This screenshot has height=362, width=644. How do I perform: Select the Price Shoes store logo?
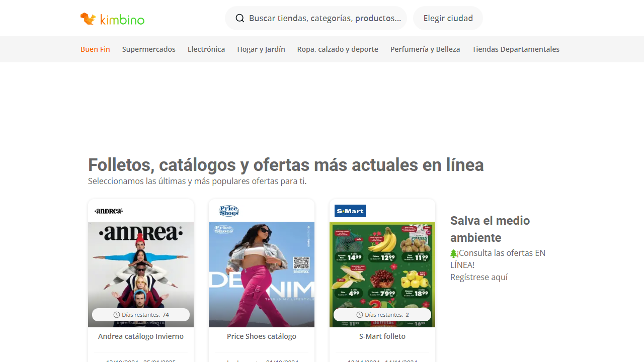(x=229, y=211)
